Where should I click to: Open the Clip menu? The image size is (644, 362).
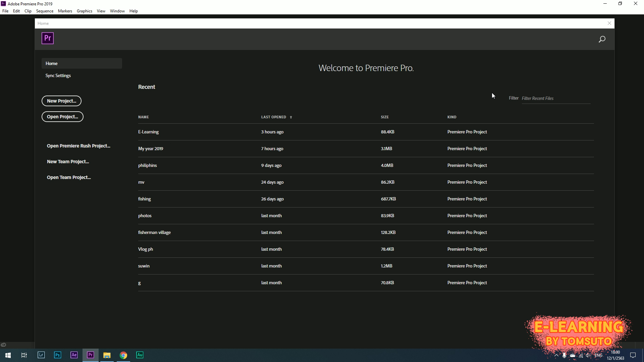28,11
